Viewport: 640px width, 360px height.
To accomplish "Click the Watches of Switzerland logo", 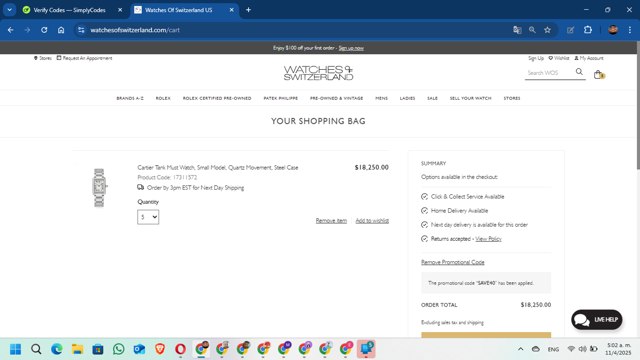I will (318, 73).
